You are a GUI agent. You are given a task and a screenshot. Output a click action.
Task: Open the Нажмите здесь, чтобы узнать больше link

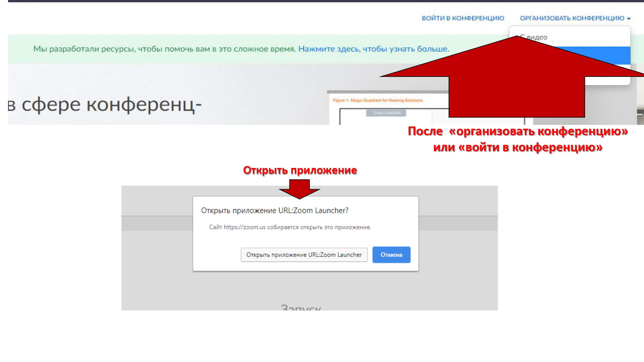coord(373,49)
